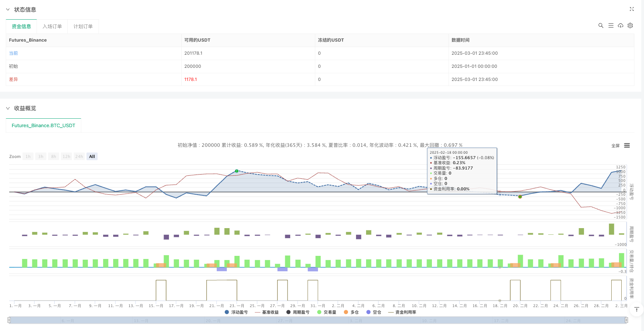This screenshot has width=644, height=331.
Task: Open the chart hamburger menu icon
Action: [x=627, y=145]
